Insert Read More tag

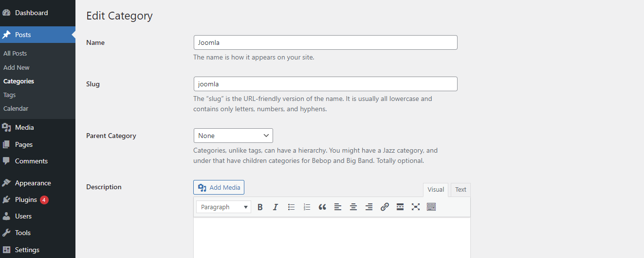tap(400, 207)
